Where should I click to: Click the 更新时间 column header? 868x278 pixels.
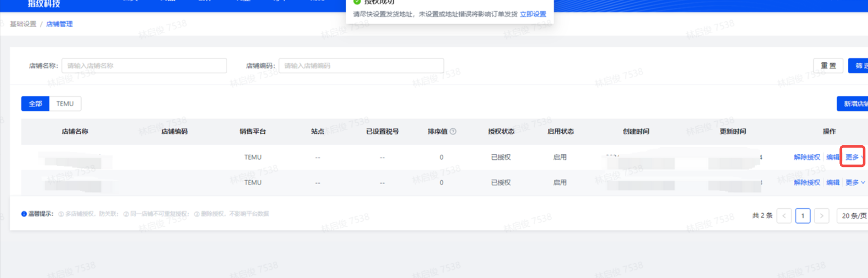click(733, 131)
